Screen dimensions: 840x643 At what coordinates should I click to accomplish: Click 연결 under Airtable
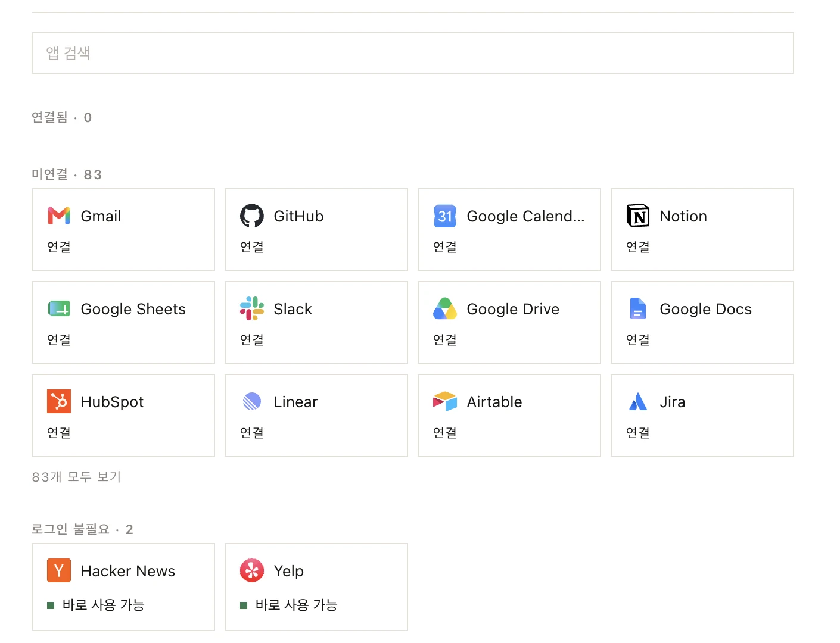point(445,433)
